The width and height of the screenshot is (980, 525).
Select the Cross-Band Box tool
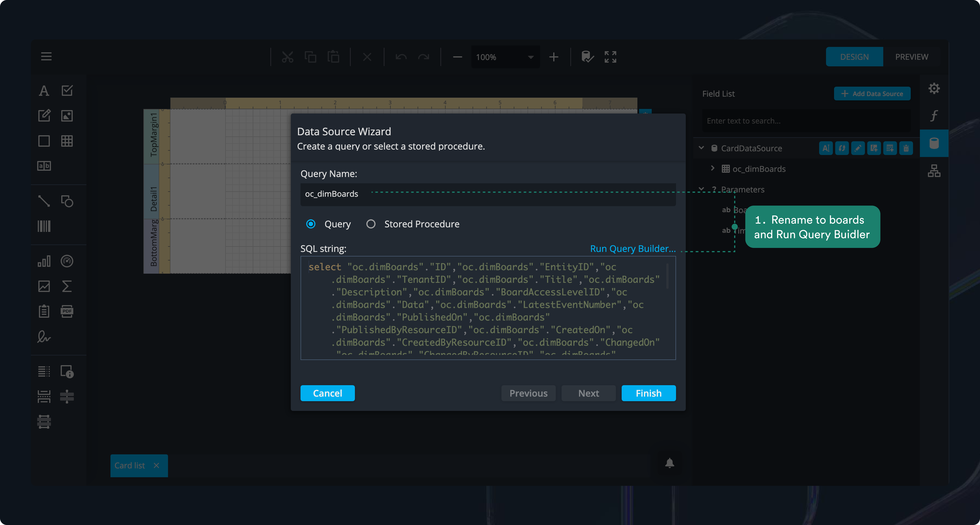pos(44,422)
